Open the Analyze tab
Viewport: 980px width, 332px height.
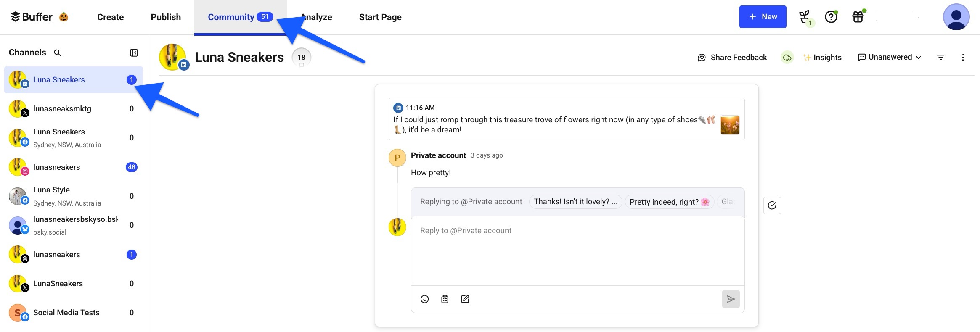pyautogui.click(x=316, y=17)
